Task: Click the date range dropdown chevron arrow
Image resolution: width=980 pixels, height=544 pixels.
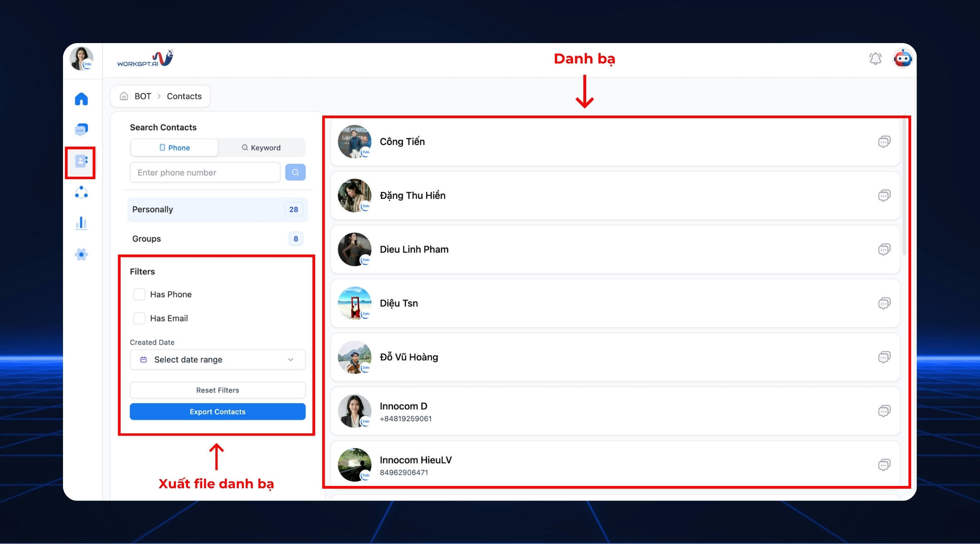Action: [x=291, y=359]
